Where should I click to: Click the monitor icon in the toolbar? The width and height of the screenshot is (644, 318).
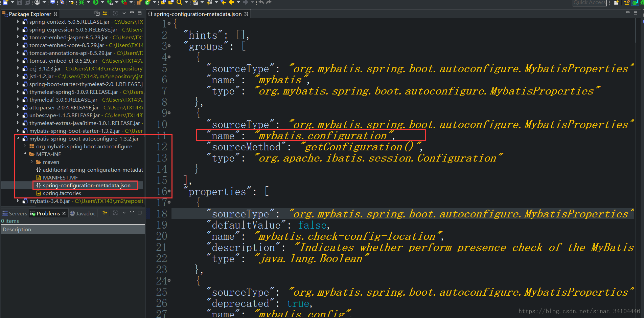[x=53, y=2]
